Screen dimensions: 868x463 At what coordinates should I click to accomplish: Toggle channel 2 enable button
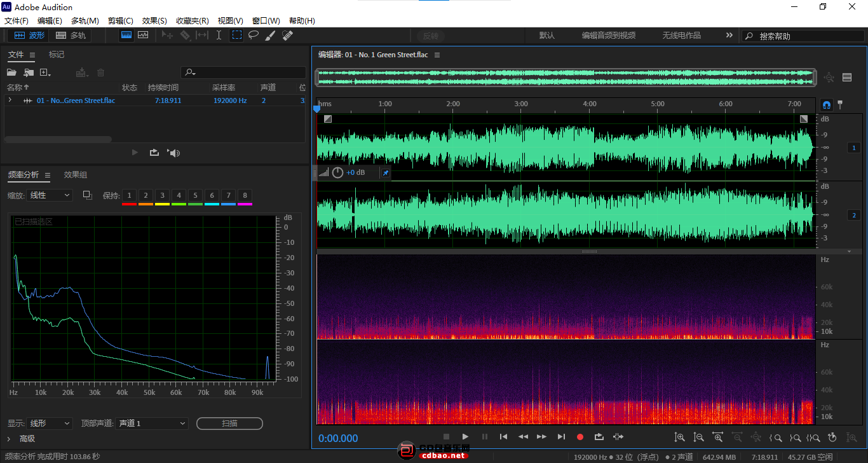854,215
